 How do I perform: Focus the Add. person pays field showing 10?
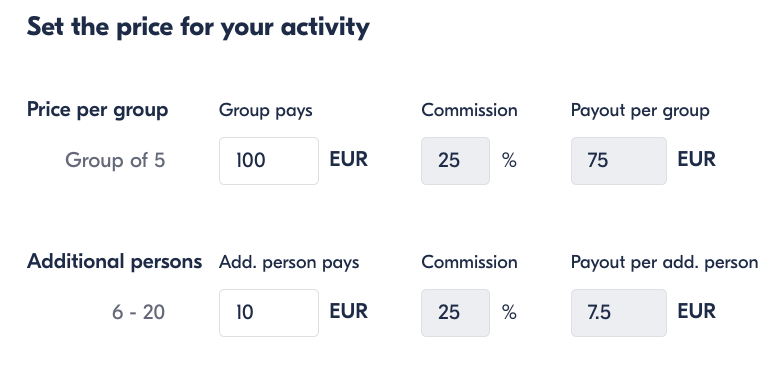[269, 313]
